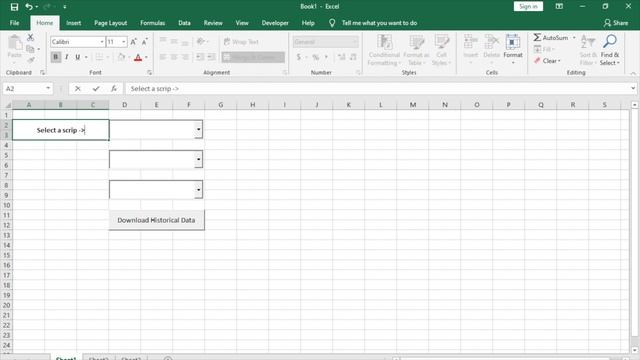Click the Copy icon in Clipboard group
640x360 pixels.
(30, 49)
